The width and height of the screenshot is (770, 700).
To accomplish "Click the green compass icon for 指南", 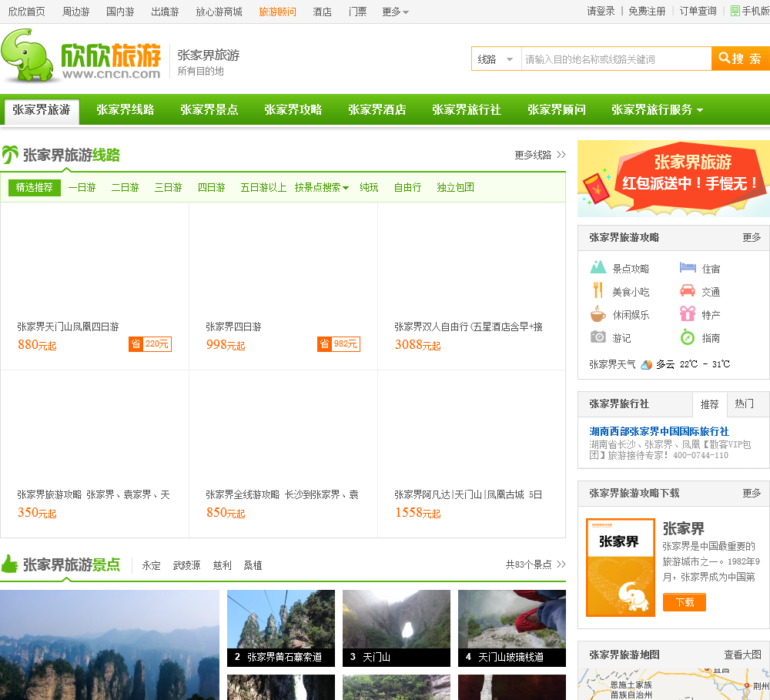I will [x=688, y=337].
